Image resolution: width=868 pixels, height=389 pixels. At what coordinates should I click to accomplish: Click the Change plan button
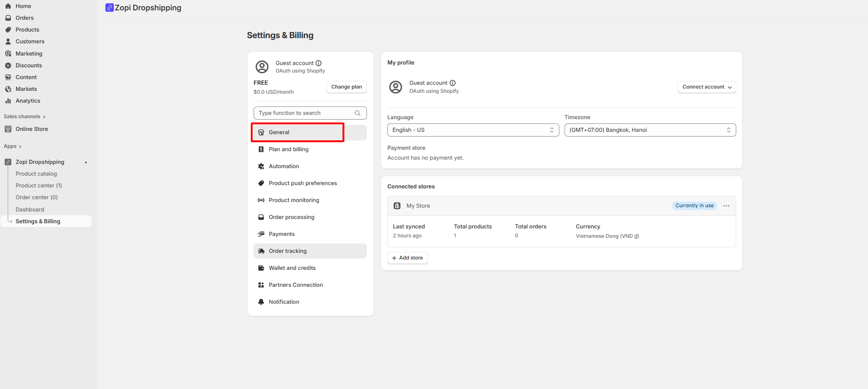[346, 87]
